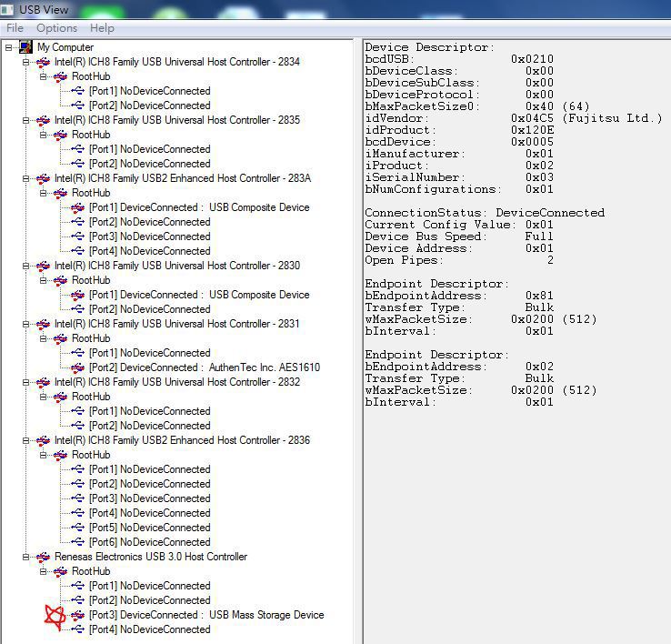This screenshot has width=671, height=644.
Task: Collapse the Host Controller 2832 node
Action: click(x=25, y=382)
